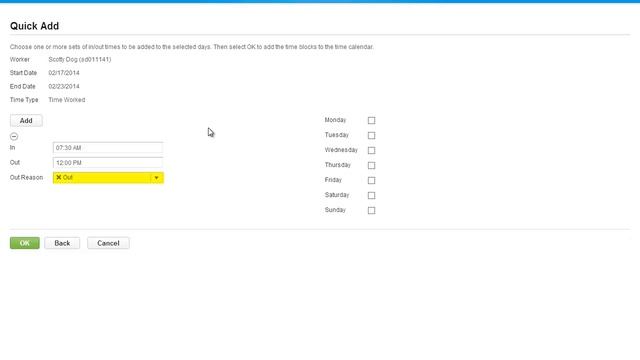
Task: Click the Time Type label
Action: point(24,100)
